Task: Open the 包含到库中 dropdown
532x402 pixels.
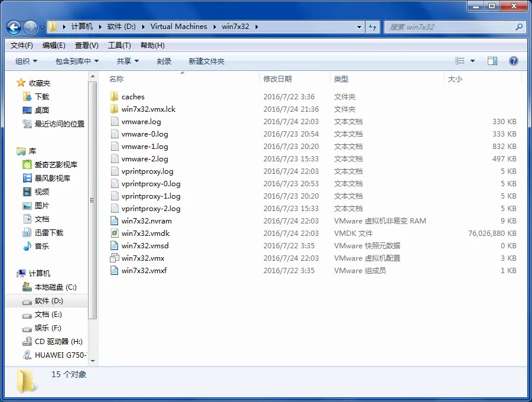Action: pyautogui.click(x=77, y=61)
